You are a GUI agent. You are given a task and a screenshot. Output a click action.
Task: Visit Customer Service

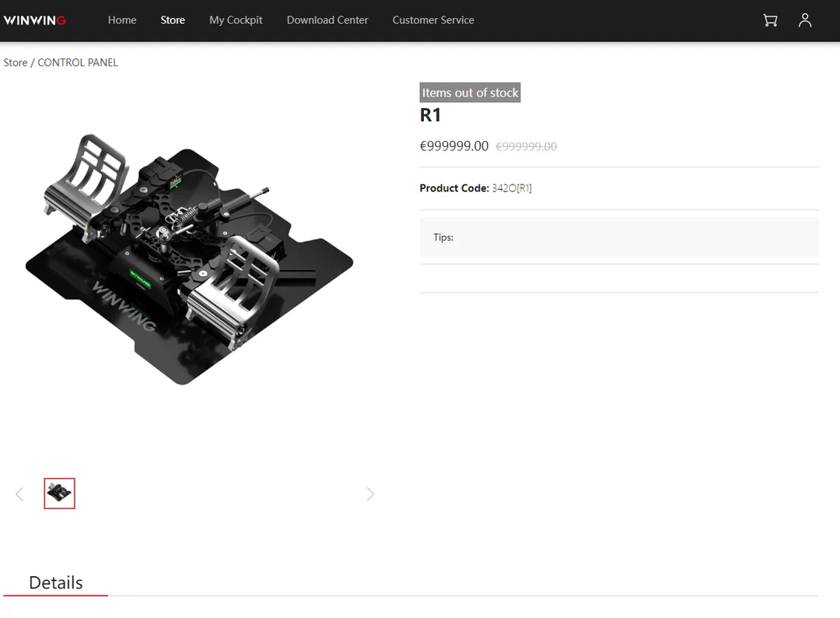click(433, 20)
